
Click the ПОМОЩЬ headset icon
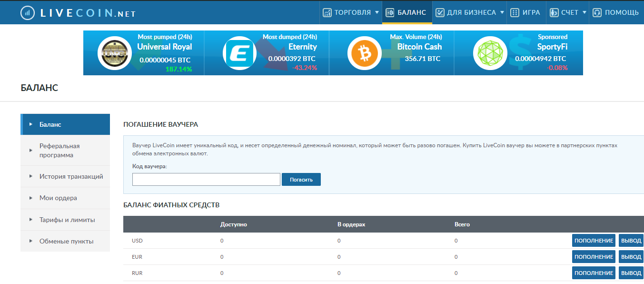597,13
